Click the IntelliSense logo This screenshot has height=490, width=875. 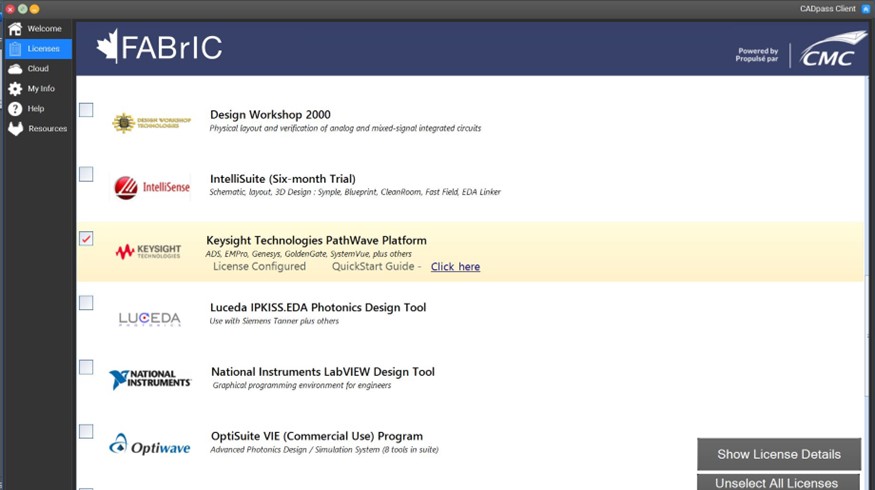click(x=152, y=188)
